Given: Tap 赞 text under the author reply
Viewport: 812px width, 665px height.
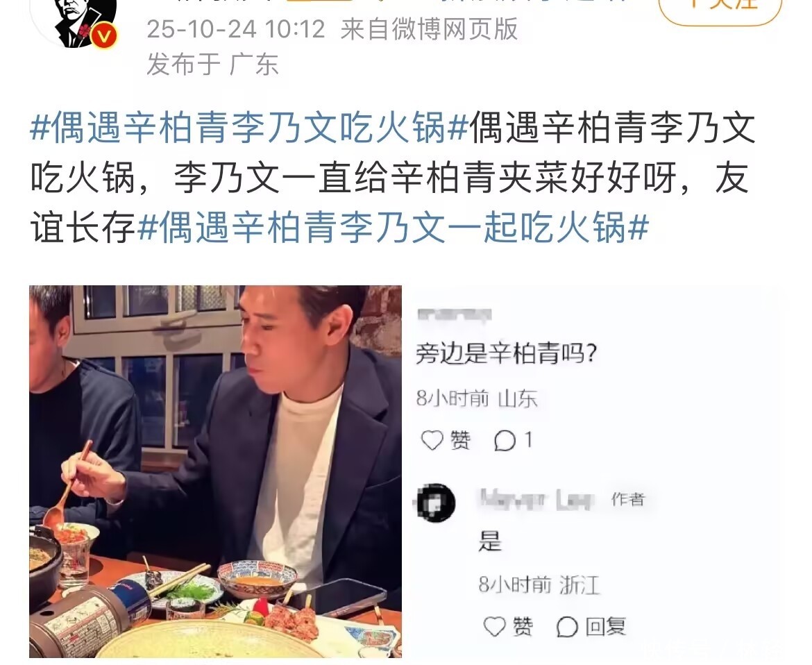Looking at the screenshot, I should point(523,628).
